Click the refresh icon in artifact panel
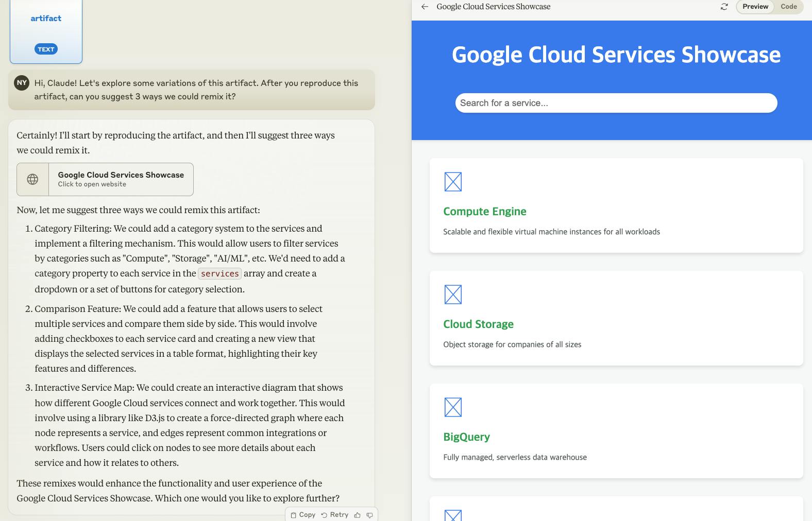Screen dimensions: 812x521 point(724,7)
